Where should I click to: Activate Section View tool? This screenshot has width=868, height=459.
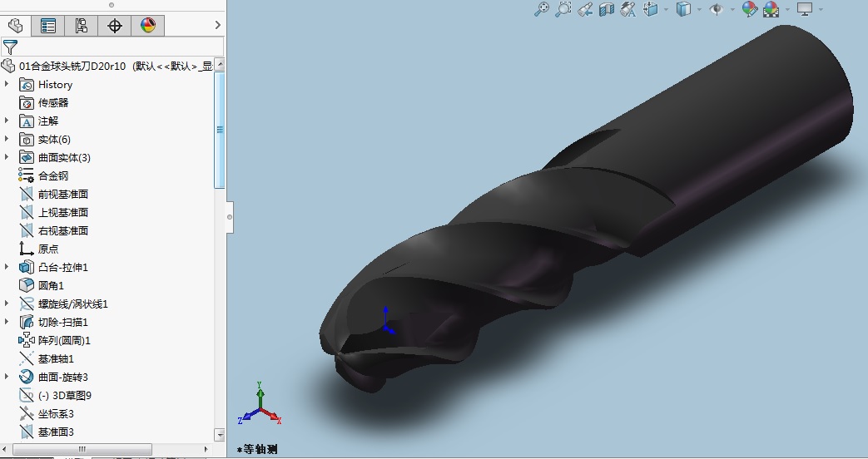pos(607,9)
